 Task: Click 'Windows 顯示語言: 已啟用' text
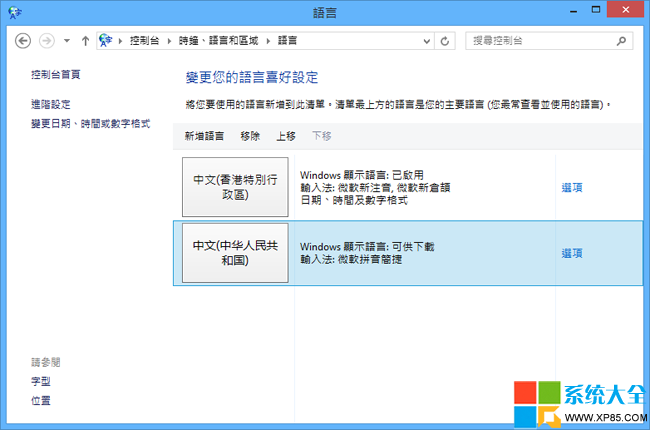pyautogui.click(x=362, y=175)
